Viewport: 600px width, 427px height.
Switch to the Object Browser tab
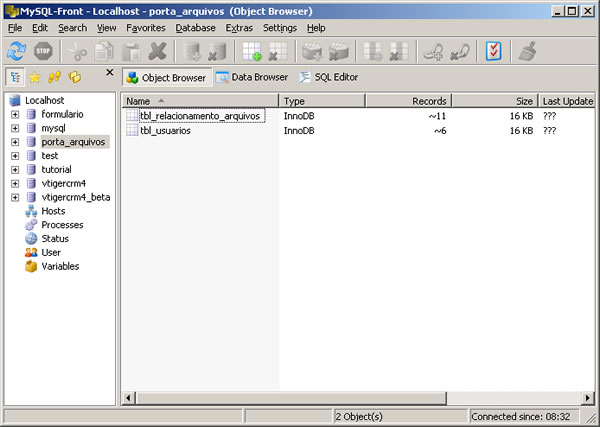point(167,77)
